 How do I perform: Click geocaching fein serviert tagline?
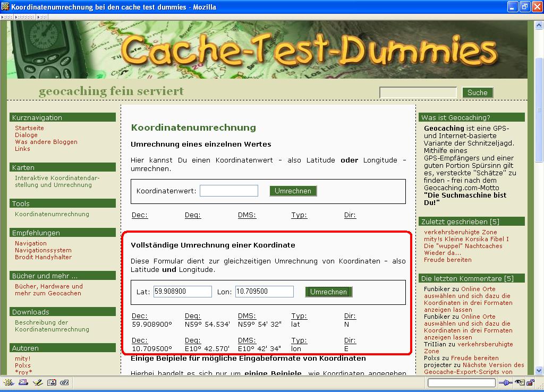(112, 91)
